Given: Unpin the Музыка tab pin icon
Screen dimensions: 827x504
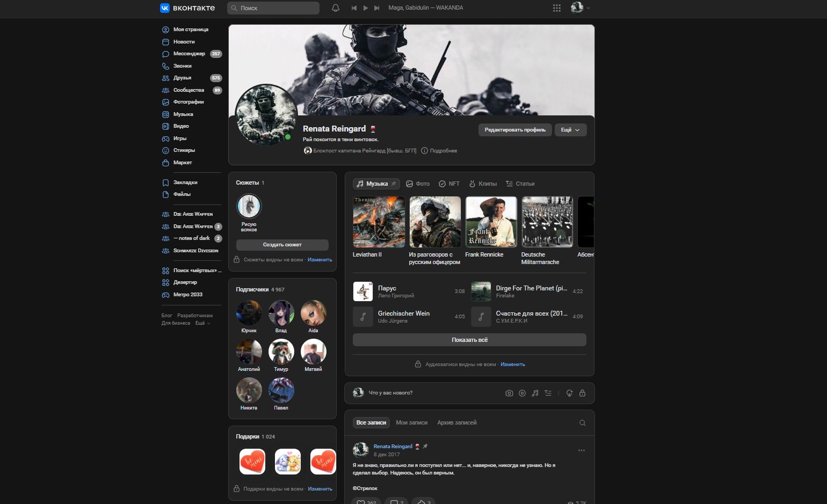Looking at the screenshot, I should pyautogui.click(x=394, y=184).
